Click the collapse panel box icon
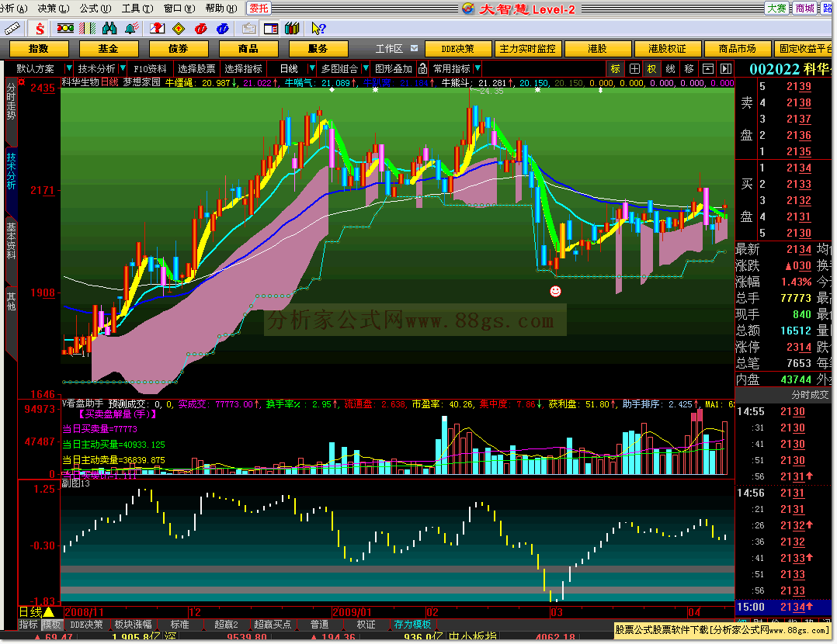 (x=708, y=69)
